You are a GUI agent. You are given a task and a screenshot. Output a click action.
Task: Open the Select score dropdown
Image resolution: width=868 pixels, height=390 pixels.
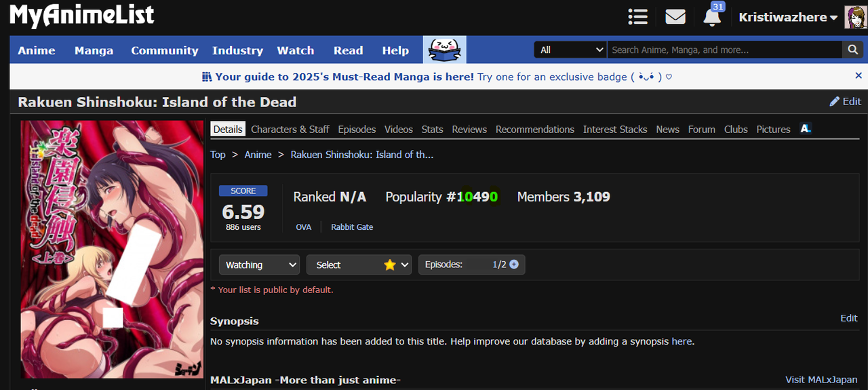359,265
